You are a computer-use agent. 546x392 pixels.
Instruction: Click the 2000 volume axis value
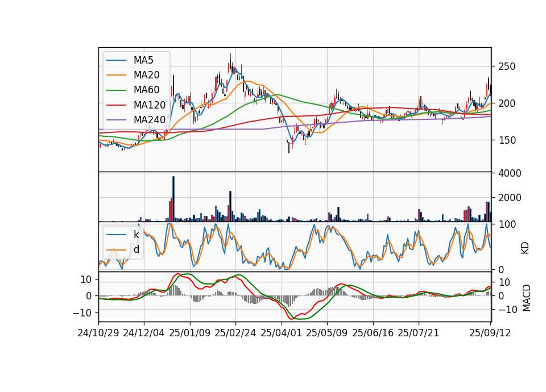click(x=510, y=198)
